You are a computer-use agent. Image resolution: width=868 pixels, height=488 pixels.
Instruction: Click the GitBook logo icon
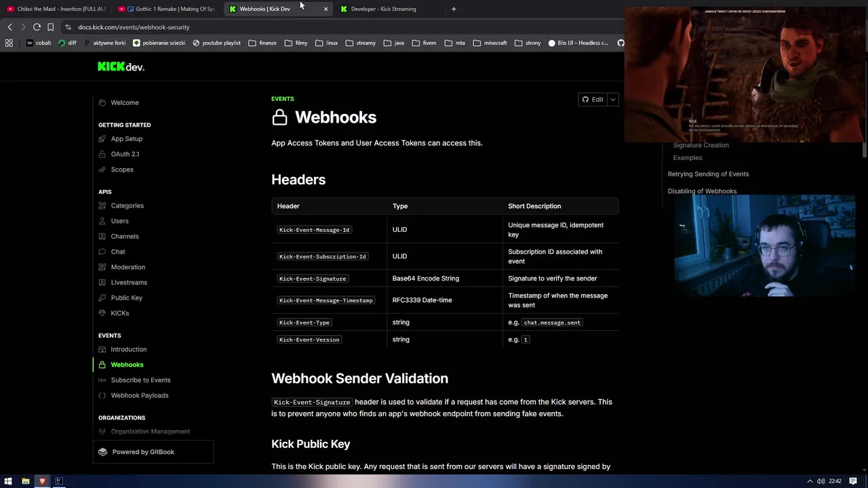pyautogui.click(x=103, y=452)
